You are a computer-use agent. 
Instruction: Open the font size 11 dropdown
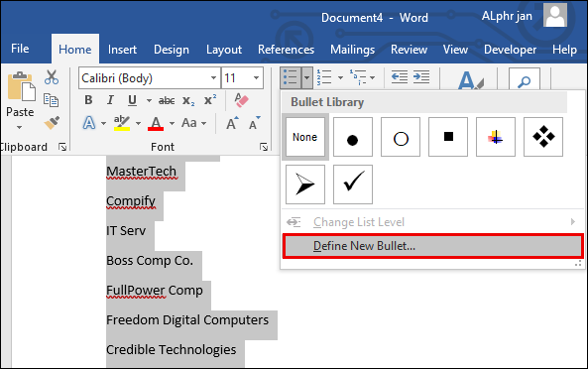point(256,78)
